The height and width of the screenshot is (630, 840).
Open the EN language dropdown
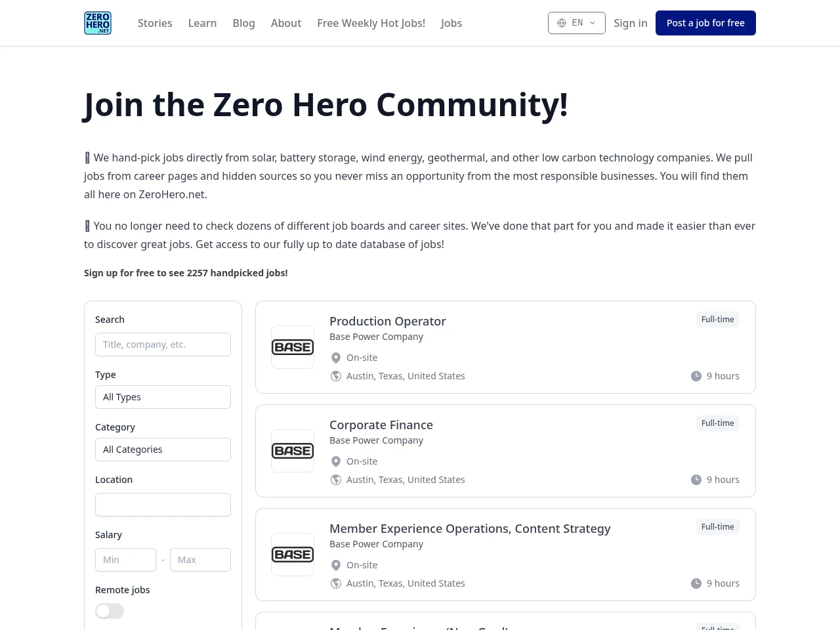click(577, 23)
